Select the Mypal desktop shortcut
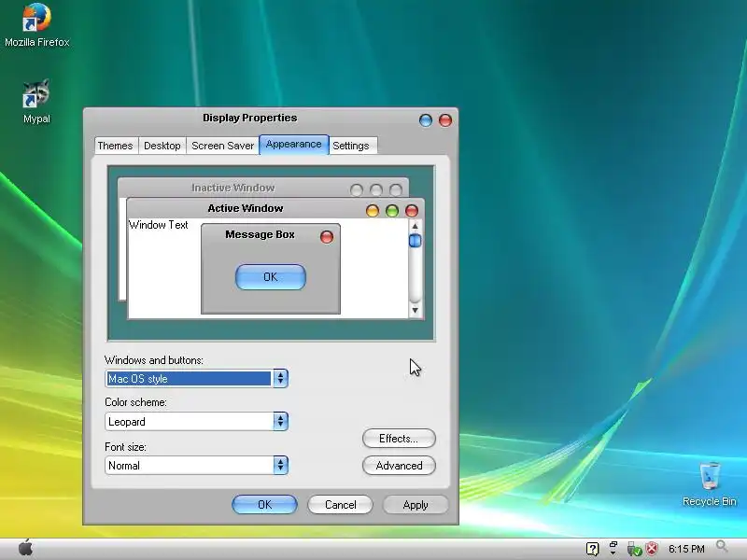 [36, 102]
